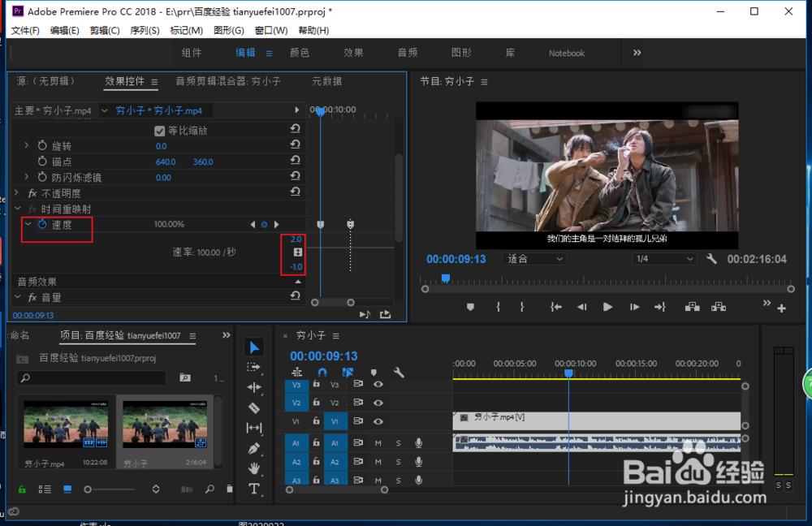Mute audio track A1
This screenshot has height=526, width=812.
click(x=378, y=443)
